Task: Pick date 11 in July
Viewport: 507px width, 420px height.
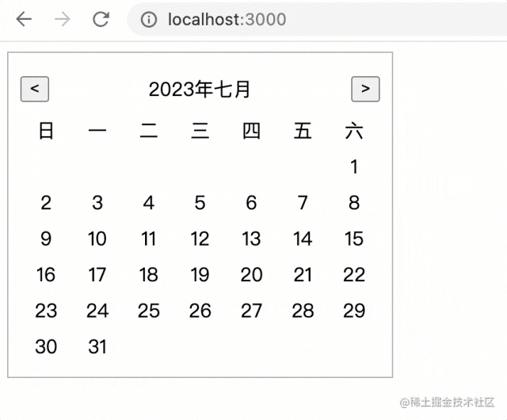Action: 149,239
